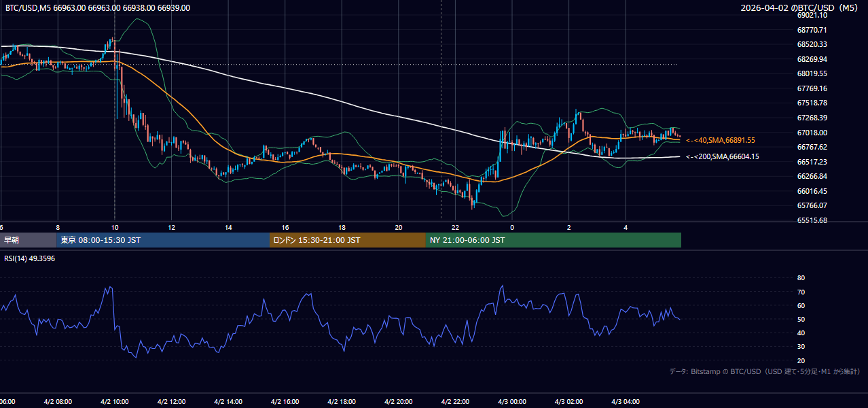Screen dimensions: 868x408
Task: Click hour label 12 below price chart
Action: click(x=171, y=228)
